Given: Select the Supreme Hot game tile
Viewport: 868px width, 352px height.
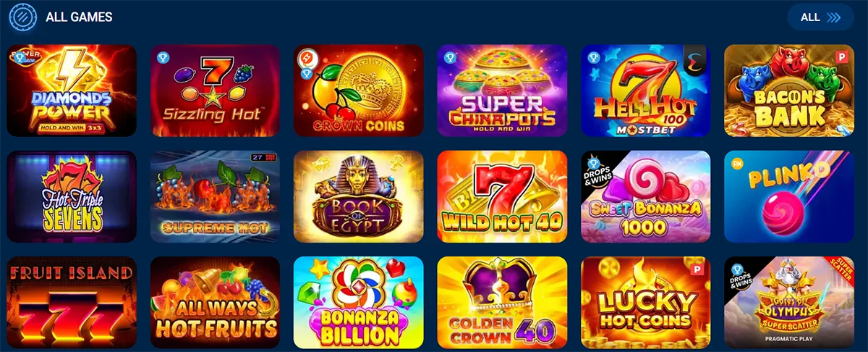Looking at the screenshot, I should 215,196.
